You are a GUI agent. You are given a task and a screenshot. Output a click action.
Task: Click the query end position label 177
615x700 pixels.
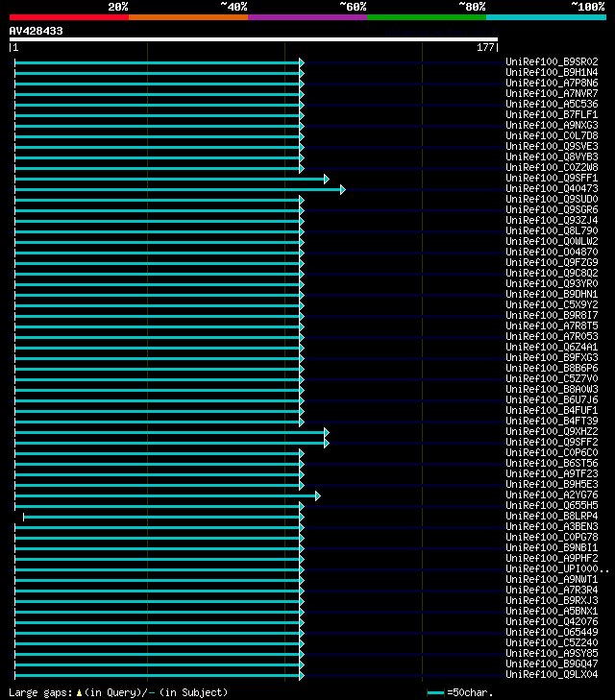pyautogui.click(x=485, y=47)
